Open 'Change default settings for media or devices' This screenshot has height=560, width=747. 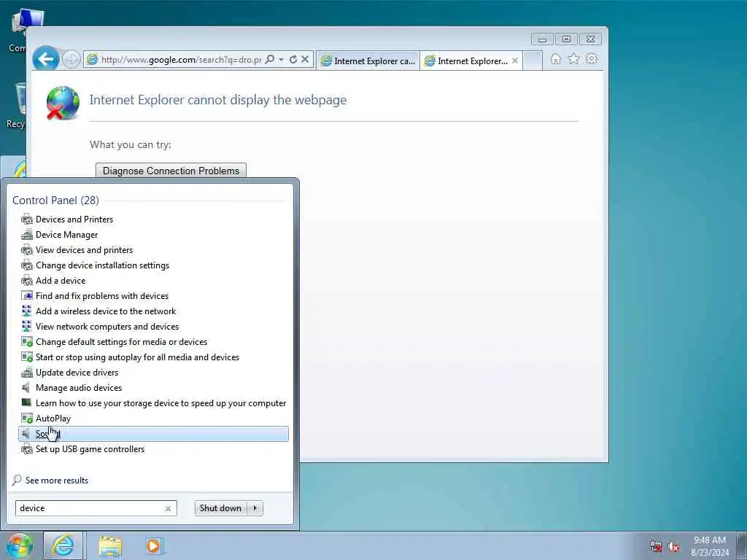tap(122, 342)
